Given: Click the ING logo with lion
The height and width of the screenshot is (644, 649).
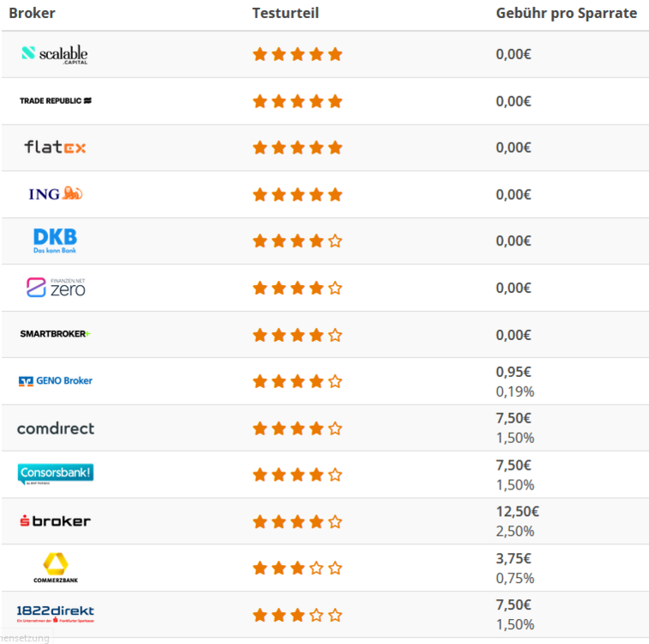Looking at the screenshot, I should coord(55,194).
